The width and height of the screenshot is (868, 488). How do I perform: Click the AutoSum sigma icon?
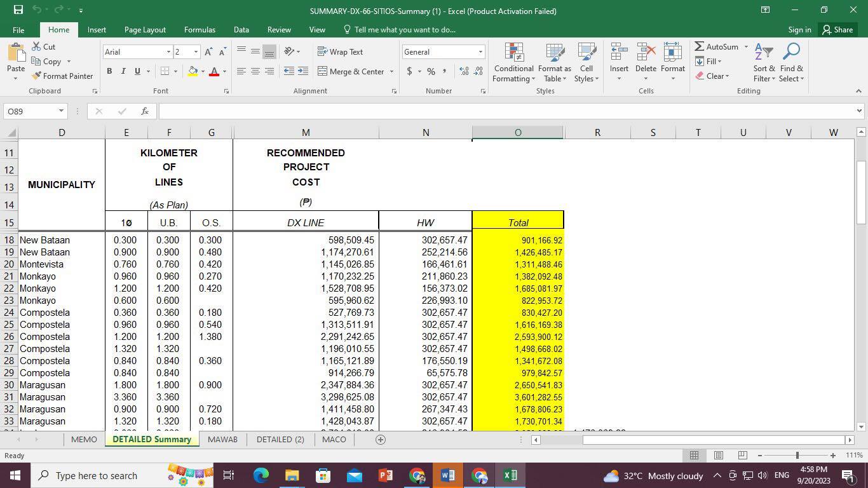point(699,47)
